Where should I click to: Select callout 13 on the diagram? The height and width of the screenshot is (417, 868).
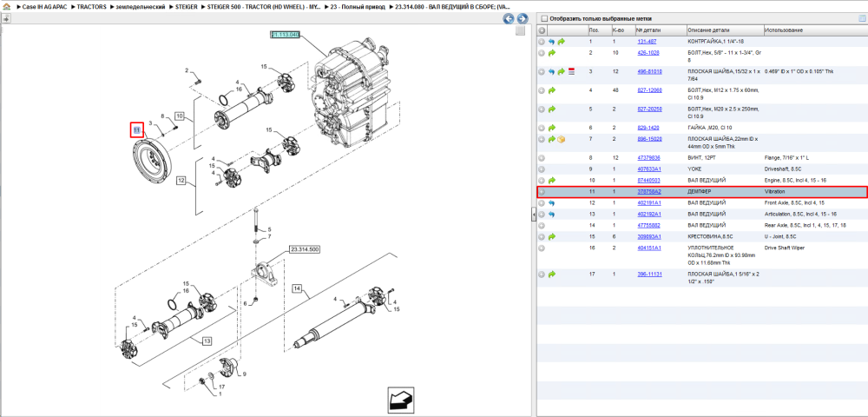tap(207, 341)
